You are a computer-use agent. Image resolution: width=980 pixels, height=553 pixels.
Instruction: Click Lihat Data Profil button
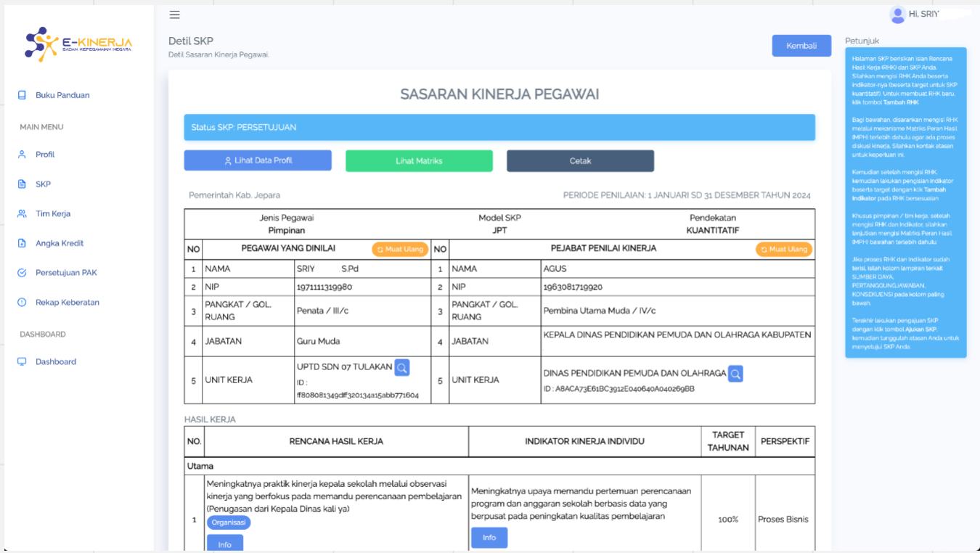pos(258,160)
